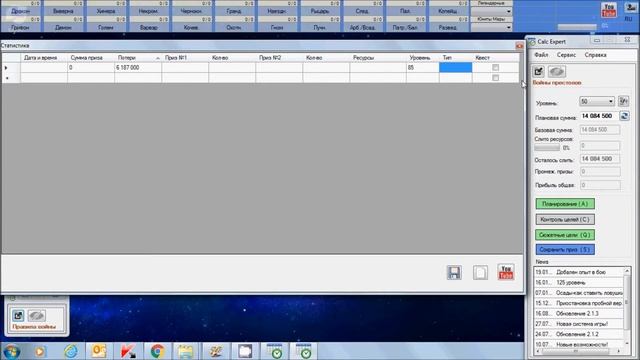
Task: Click grey oval icon in bottom-left panel
Action: pyautogui.click(x=36, y=316)
